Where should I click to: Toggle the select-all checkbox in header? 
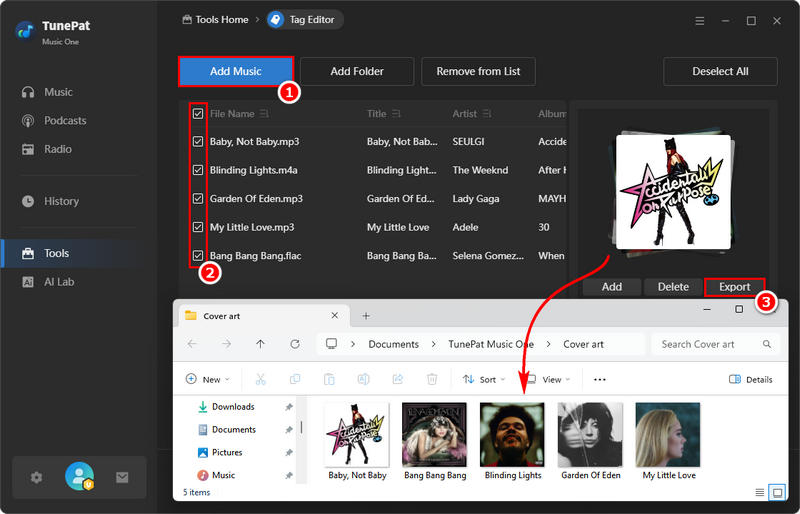198,113
